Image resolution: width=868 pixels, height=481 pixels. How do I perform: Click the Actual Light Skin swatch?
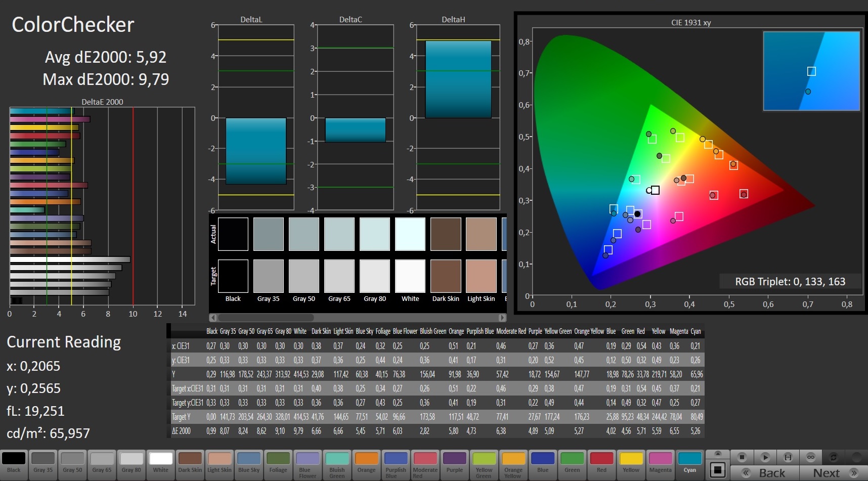point(481,234)
